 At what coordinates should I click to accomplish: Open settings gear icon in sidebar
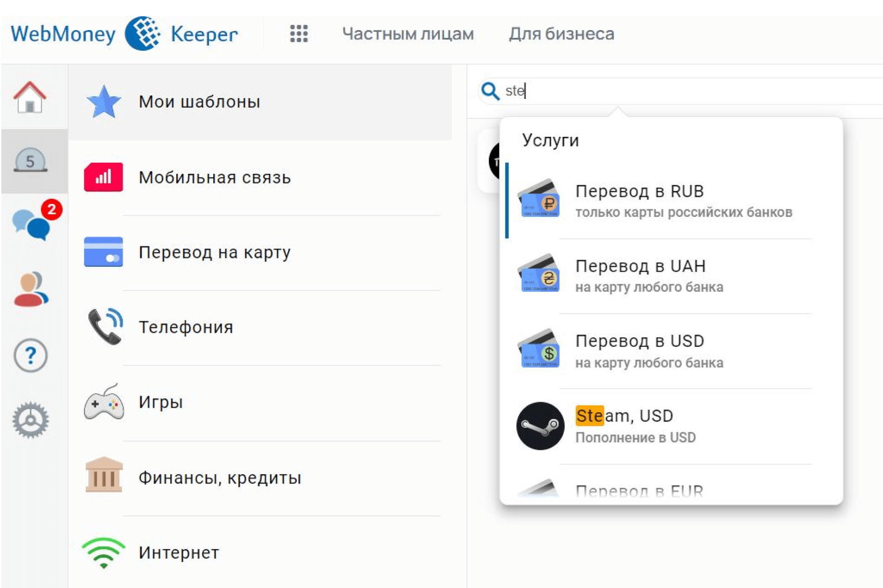coord(31,420)
